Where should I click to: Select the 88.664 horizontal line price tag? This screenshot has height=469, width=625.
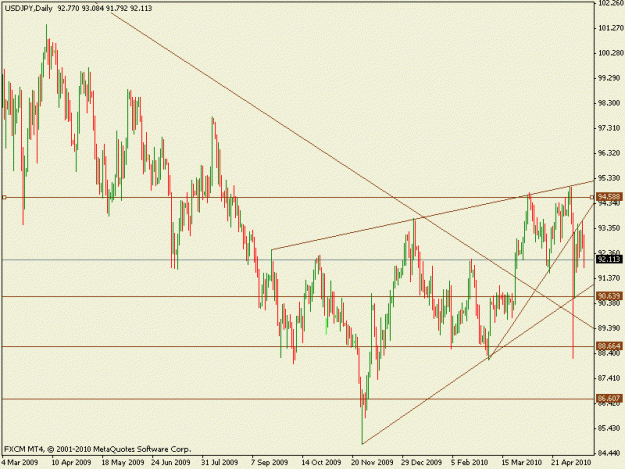click(609, 346)
